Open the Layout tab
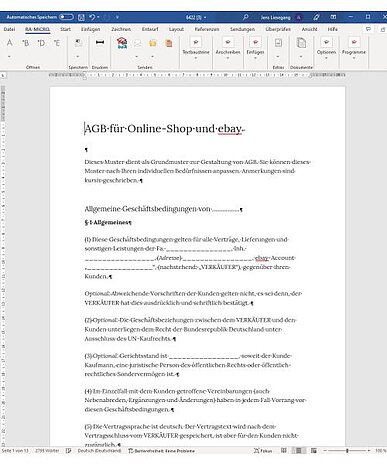This screenshot has width=387, height=464. (x=176, y=29)
